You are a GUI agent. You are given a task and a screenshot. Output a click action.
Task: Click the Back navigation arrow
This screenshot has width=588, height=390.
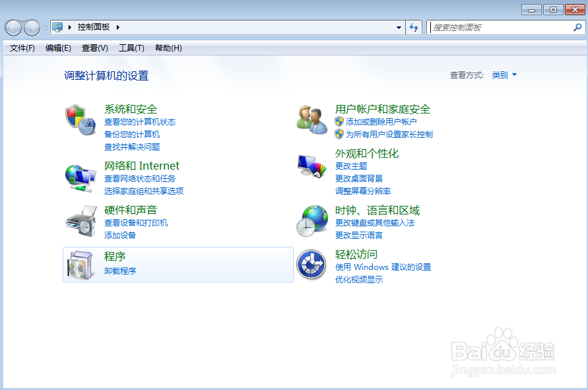pos(13,28)
